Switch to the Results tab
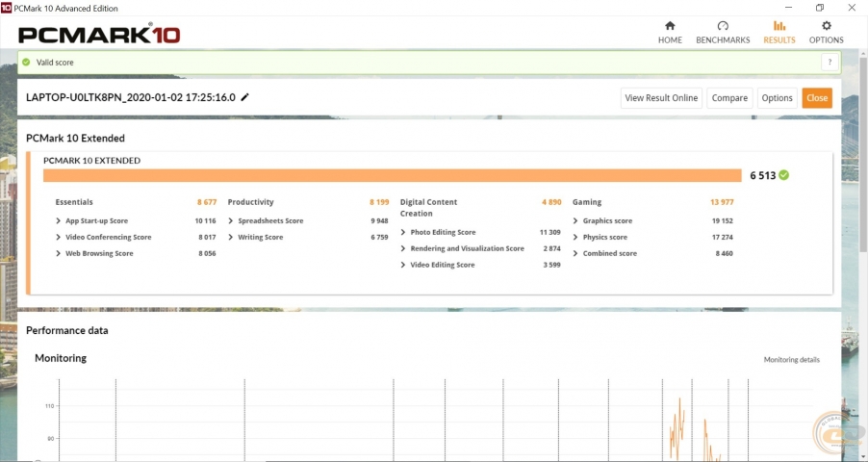The height and width of the screenshot is (462, 868). [x=779, y=33]
